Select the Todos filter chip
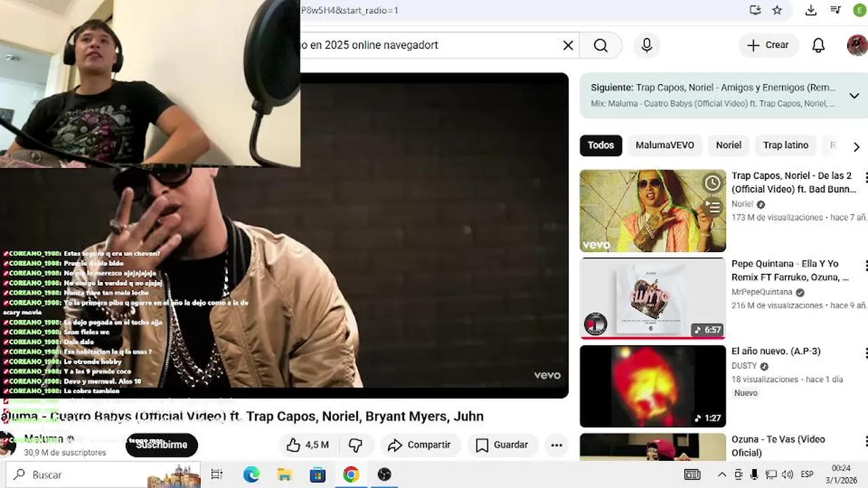The width and height of the screenshot is (868, 488). click(601, 145)
